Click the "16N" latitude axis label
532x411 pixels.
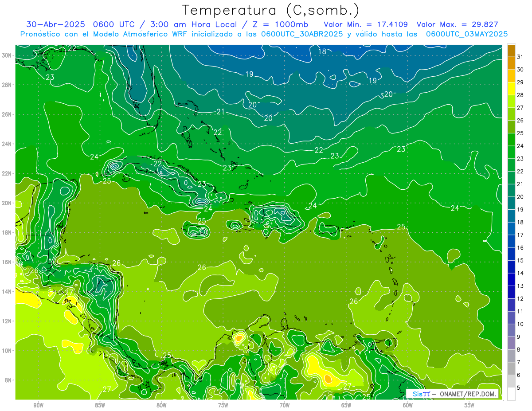(7, 262)
